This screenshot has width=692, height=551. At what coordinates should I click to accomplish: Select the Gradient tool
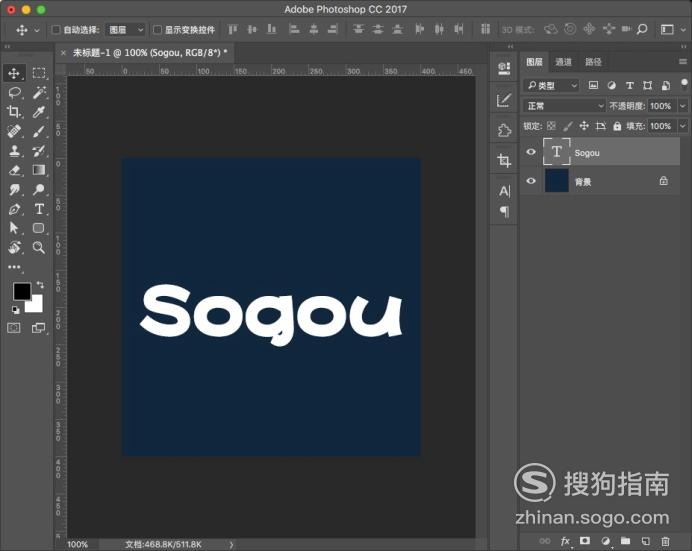coord(39,170)
